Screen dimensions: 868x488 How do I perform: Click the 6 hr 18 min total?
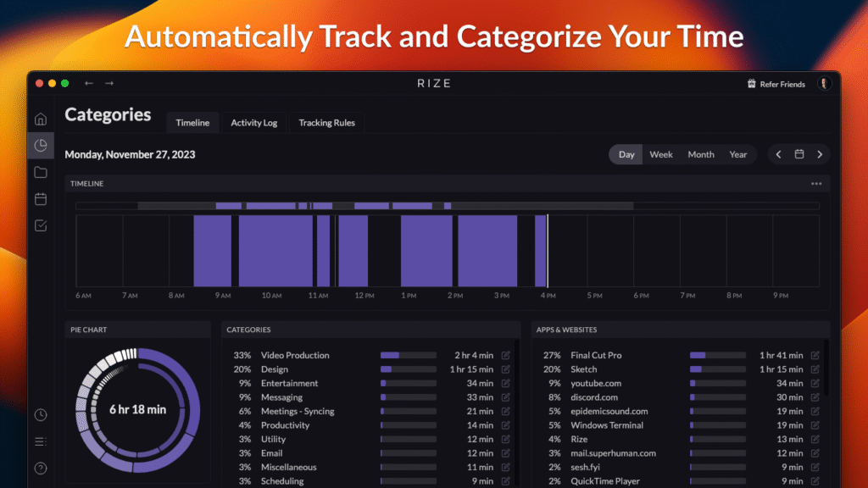click(138, 409)
